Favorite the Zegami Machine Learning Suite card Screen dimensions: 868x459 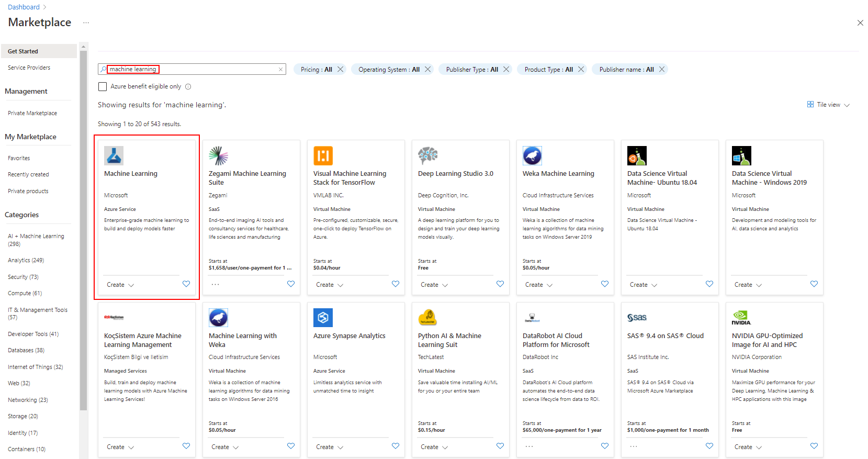291,284
